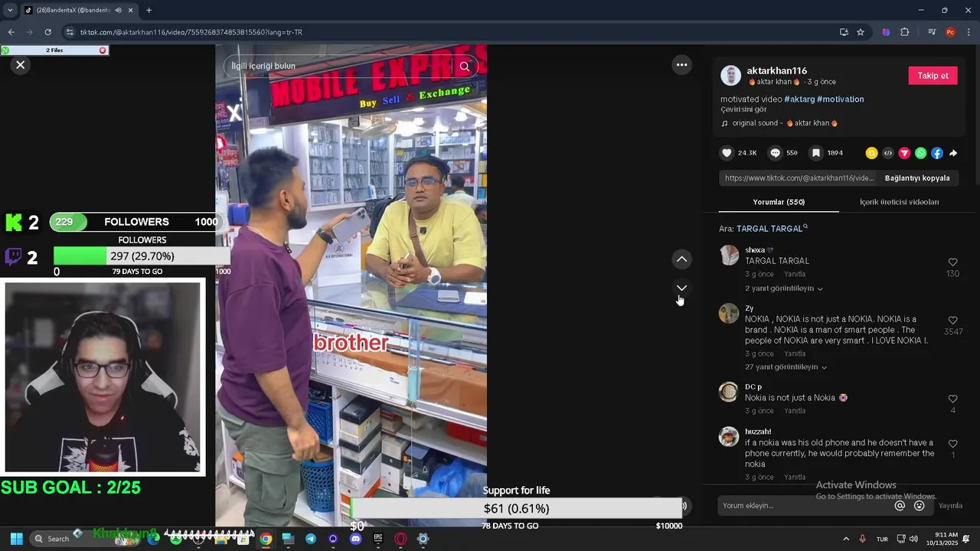980x551 pixels.
Task: Bookmark this page with star icon
Action: (x=861, y=32)
